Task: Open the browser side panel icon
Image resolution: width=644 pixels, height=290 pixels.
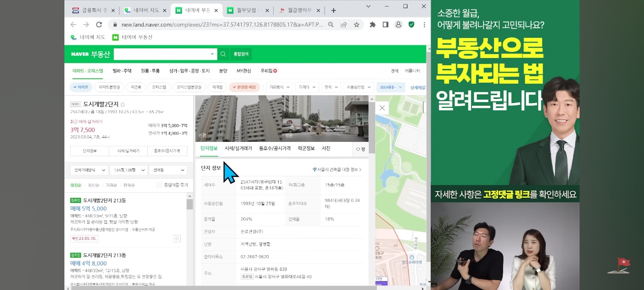Action: [385, 25]
